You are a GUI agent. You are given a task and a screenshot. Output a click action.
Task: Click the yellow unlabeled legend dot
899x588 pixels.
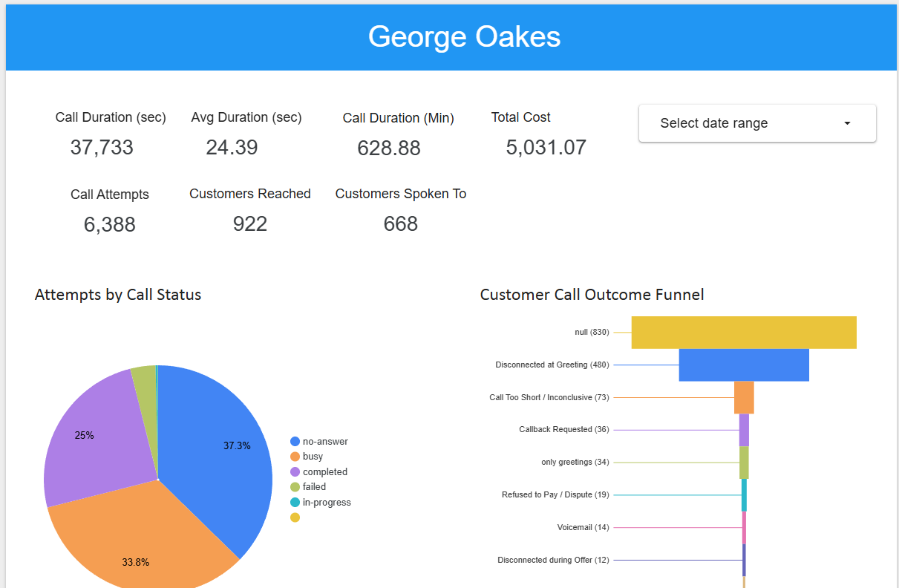click(x=295, y=517)
